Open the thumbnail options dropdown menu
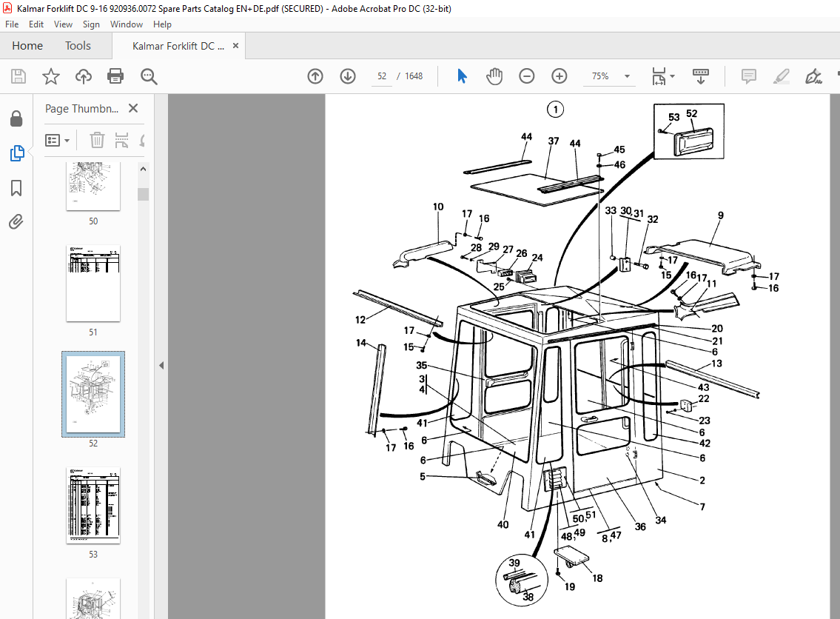Viewport: 840px width, 619px height. pyautogui.click(x=58, y=141)
